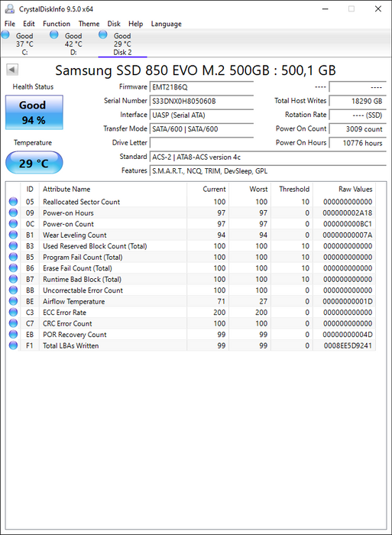Image resolution: width=392 pixels, height=535 pixels.
Task: Click the Transfer Mode field
Action: tap(202, 129)
